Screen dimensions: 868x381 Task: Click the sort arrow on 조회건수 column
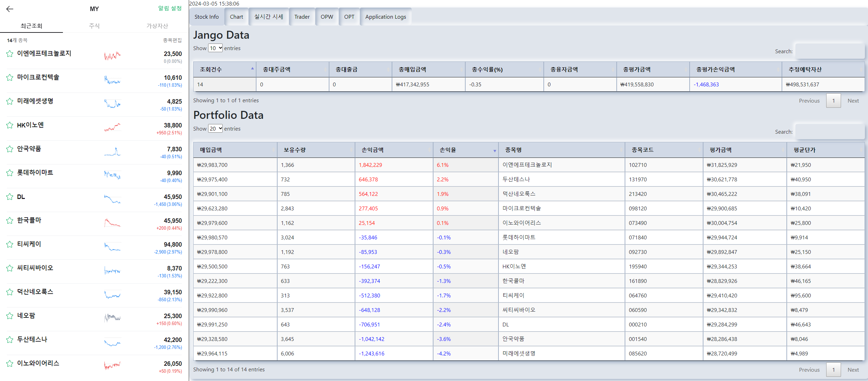[x=252, y=69]
